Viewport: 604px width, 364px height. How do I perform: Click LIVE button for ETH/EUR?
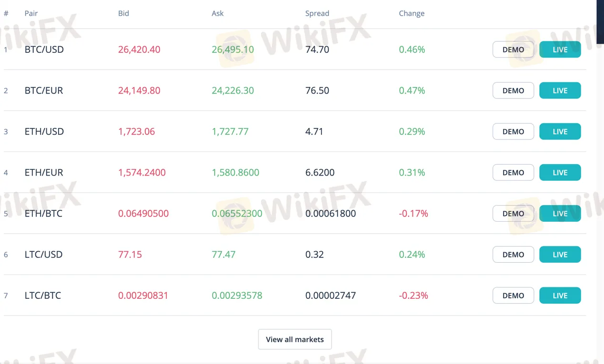point(560,172)
